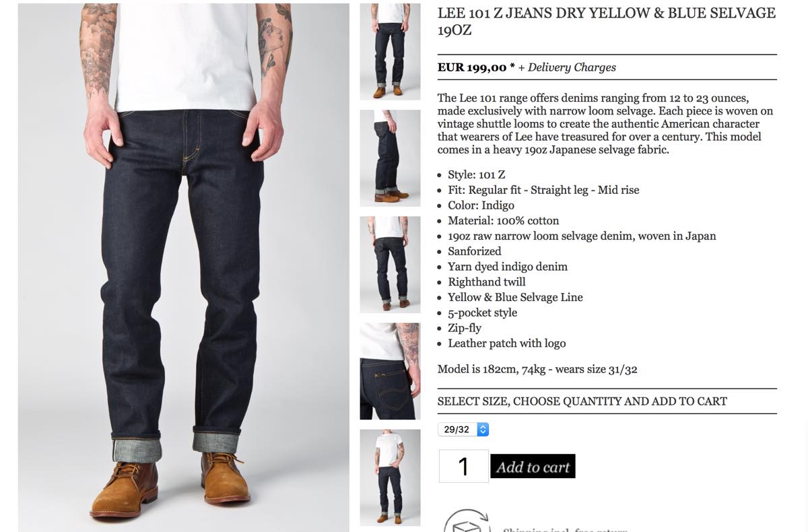Click the Yellow & Blue Selvage Line bullet

click(515, 297)
